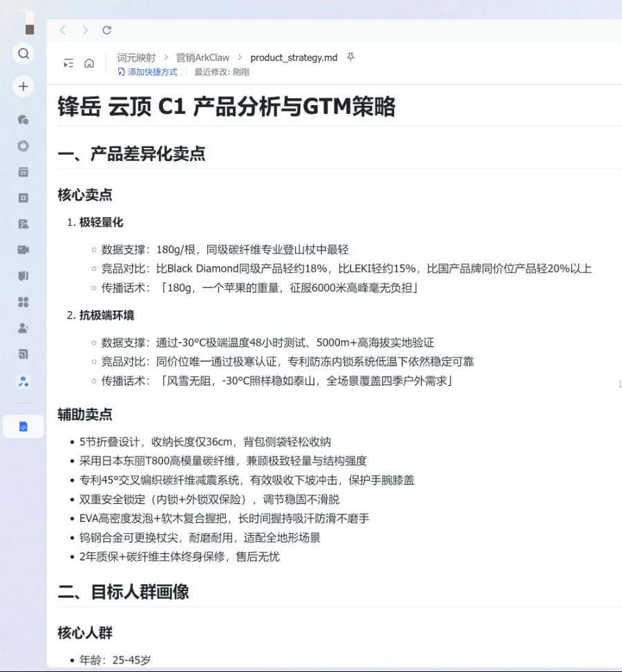Click 添加快捷方式 link
This screenshot has height=672, width=622.
click(x=148, y=72)
